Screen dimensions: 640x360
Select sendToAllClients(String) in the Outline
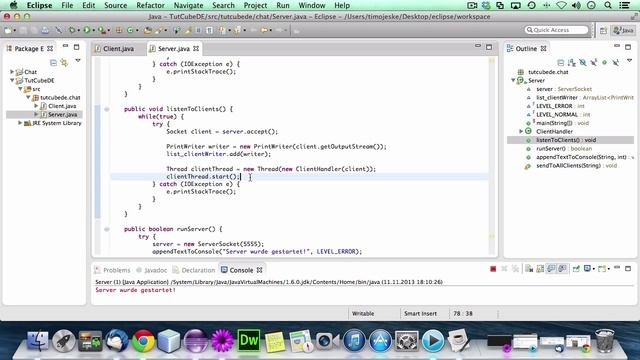(x=576, y=165)
